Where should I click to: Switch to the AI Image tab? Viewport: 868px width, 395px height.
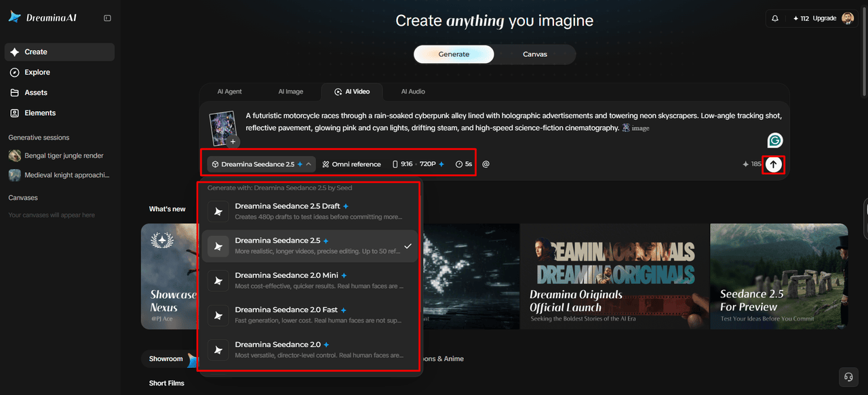[290, 91]
